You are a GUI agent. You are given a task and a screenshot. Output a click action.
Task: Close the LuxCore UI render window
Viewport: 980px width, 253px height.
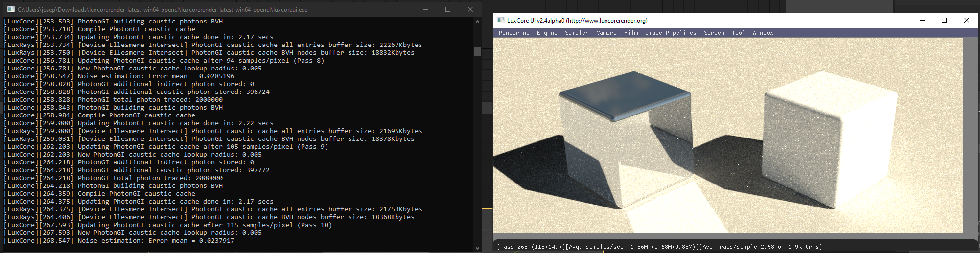966,20
